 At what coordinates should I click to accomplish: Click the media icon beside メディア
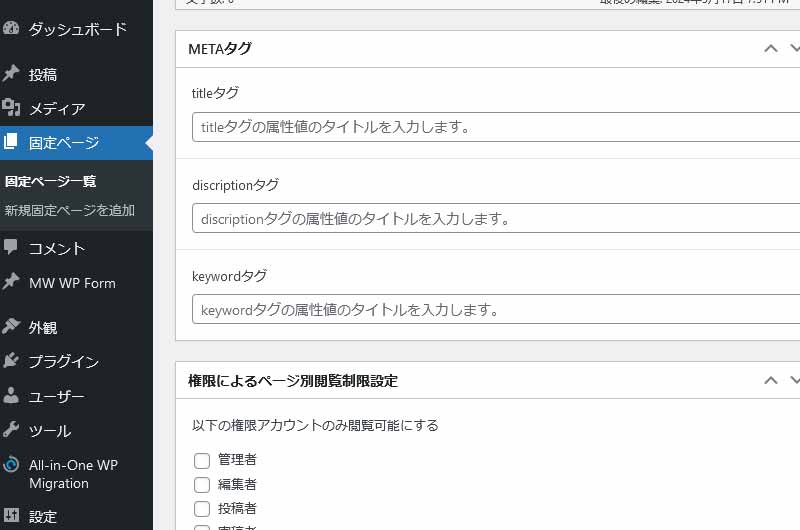(x=11, y=108)
